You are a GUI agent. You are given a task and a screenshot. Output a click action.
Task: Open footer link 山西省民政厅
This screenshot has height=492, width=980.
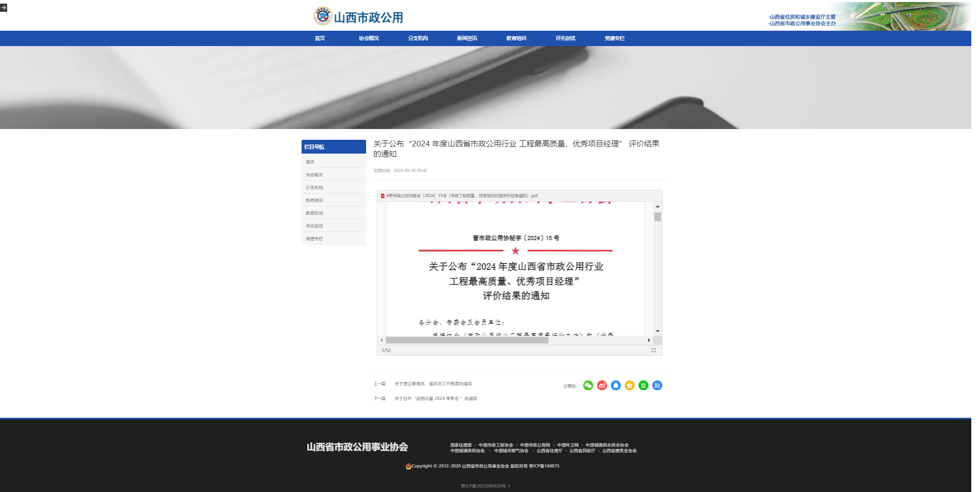[582, 451]
